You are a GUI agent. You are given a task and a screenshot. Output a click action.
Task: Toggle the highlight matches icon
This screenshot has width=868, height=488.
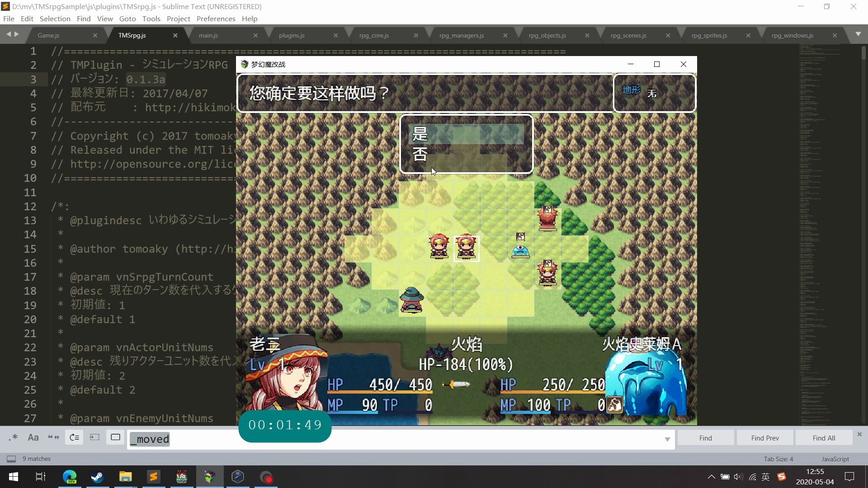pos(115,437)
